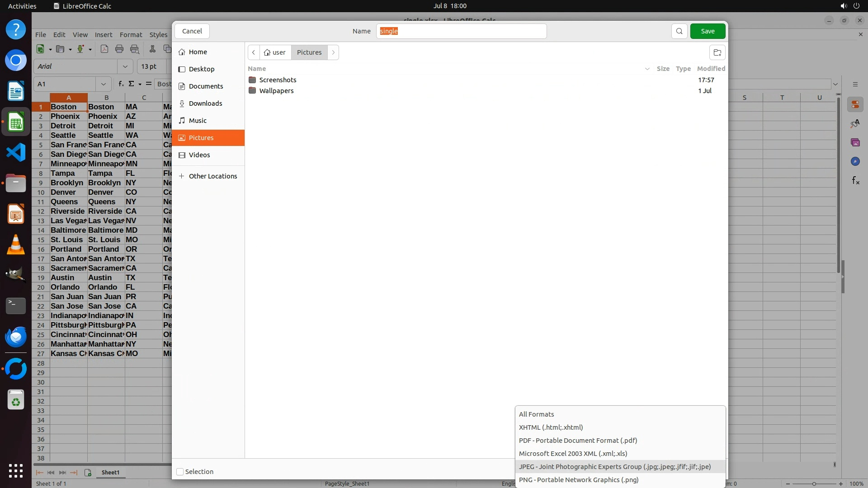Open Thunderbird from the dock
Viewport: 868px width, 488px height.
click(x=16, y=337)
